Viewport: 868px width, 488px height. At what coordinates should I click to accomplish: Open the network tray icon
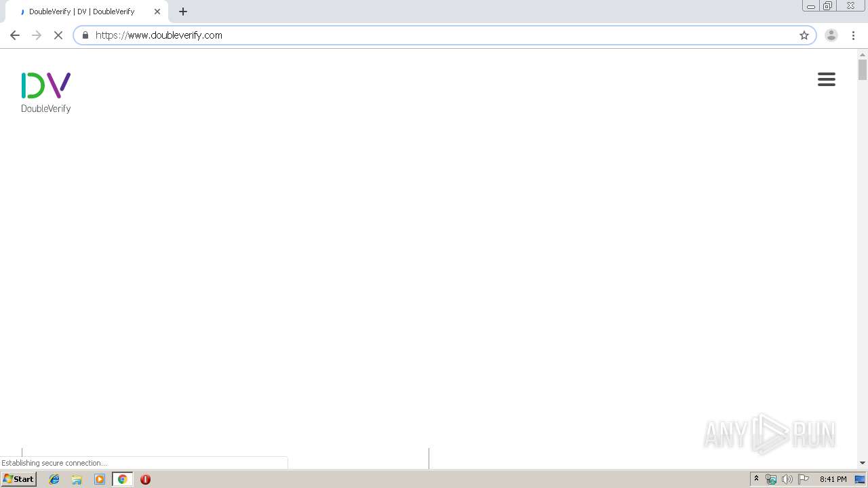[x=771, y=479]
